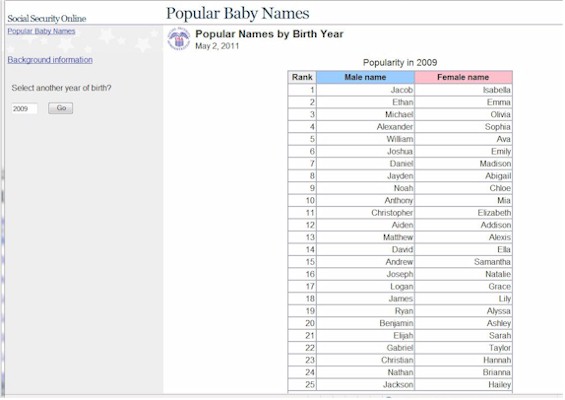Select the female name Madison
Viewport: 565px width, 400px height.
point(495,164)
